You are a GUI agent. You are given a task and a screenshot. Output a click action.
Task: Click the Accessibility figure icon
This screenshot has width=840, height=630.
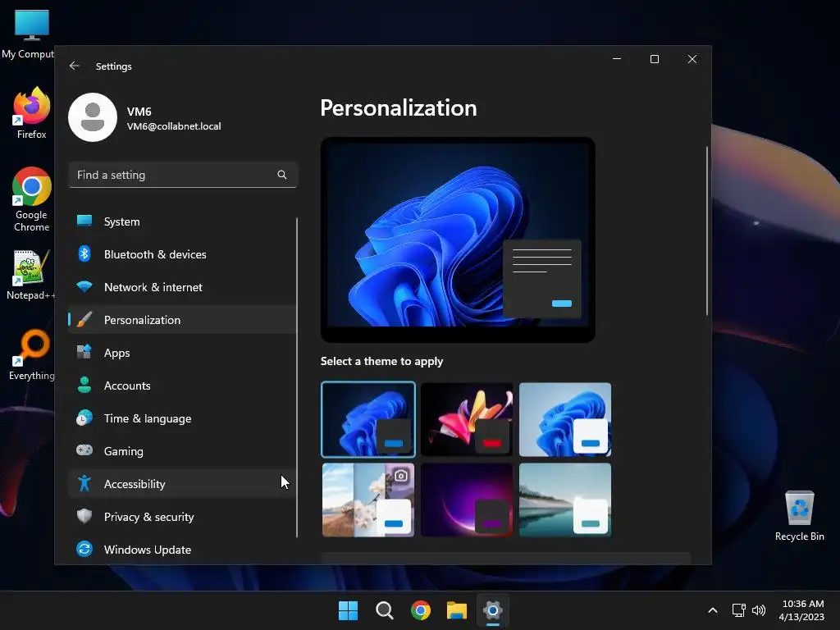tap(84, 483)
